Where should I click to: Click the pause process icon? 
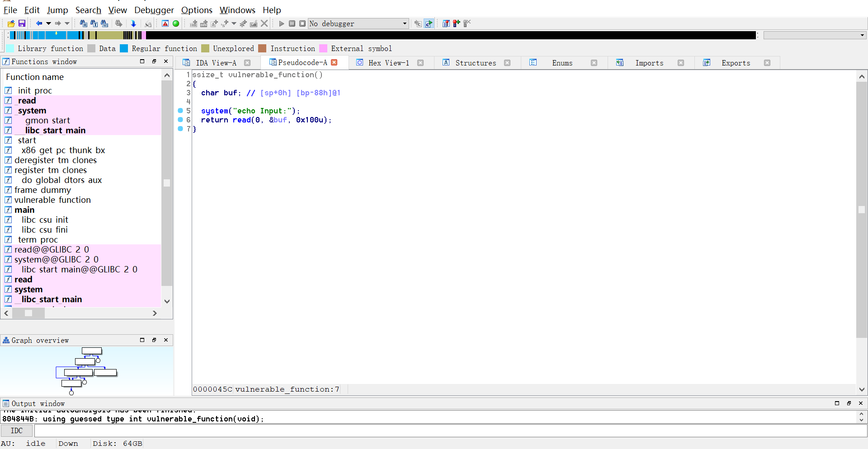[x=292, y=23]
